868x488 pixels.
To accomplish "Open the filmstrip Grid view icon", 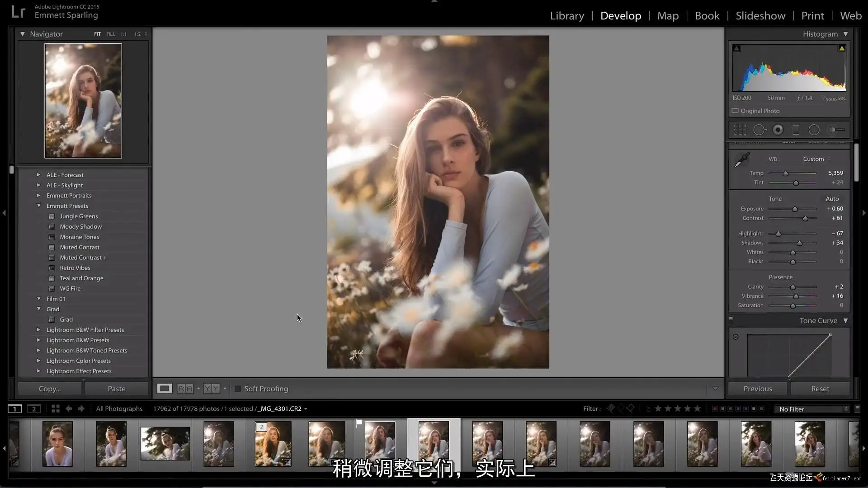I will coord(55,408).
